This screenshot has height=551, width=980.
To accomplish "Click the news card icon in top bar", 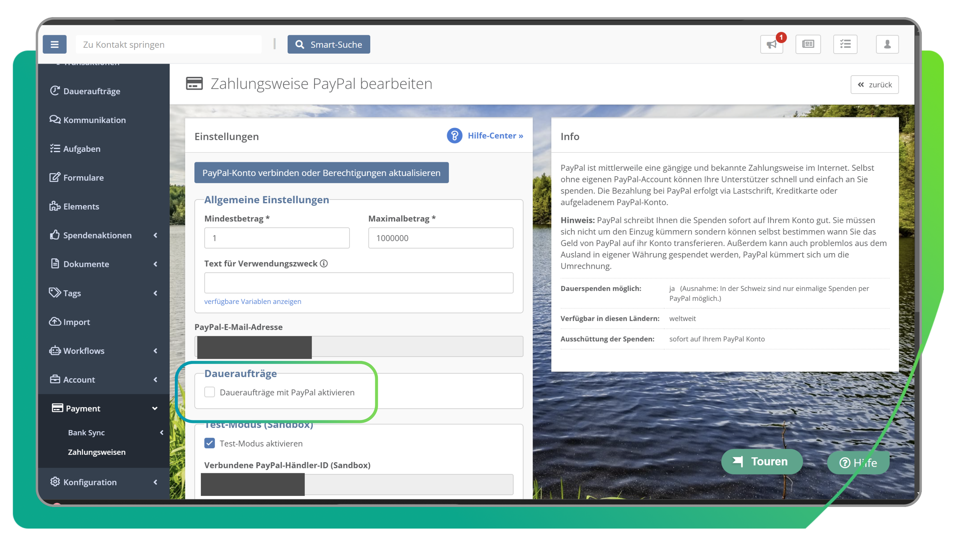I will coord(808,44).
